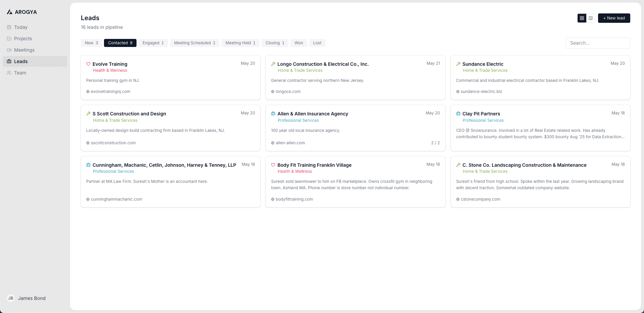Click globe icon beside cunninghammachanic.com
The image size is (644, 313).
pos(88,199)
